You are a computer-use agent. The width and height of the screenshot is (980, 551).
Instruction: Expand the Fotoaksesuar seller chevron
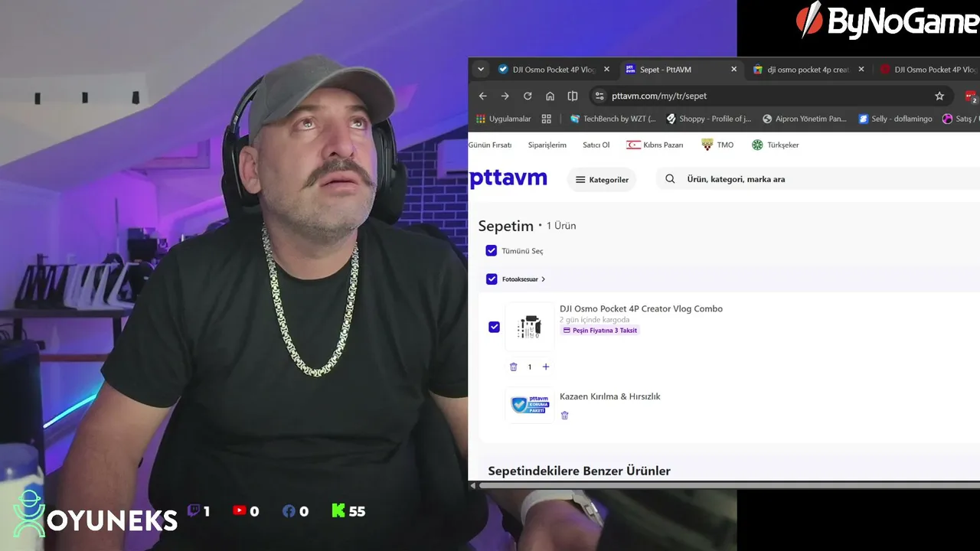pos(544,279)
